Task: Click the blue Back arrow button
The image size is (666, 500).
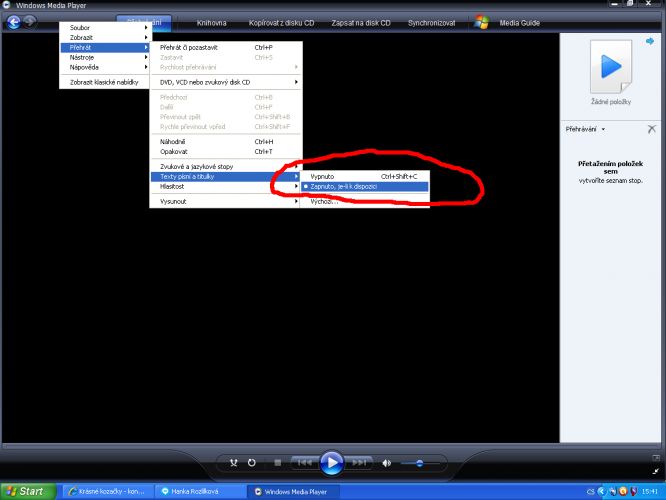Action: 14,22
